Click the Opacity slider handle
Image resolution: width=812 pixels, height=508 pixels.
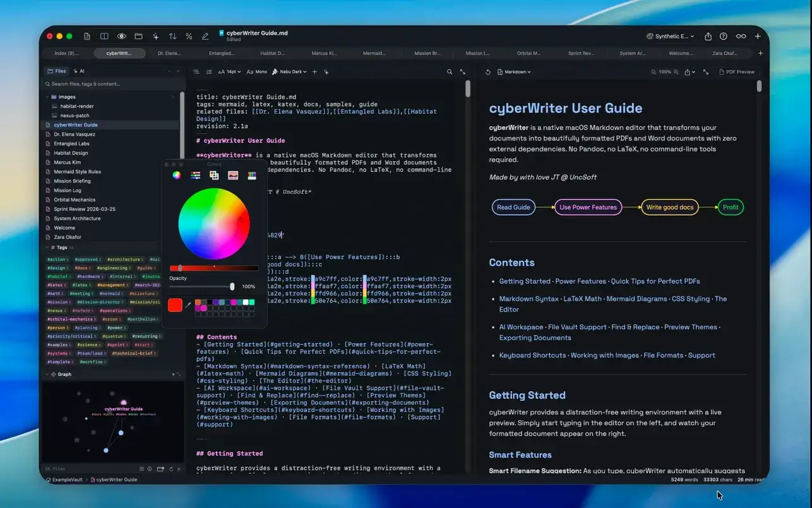(x=232, y=286)
